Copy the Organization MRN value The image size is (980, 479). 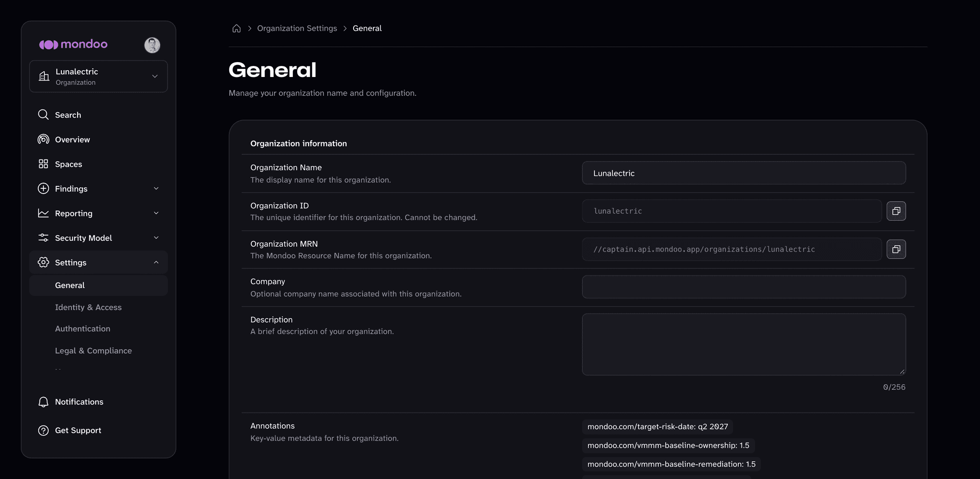(x=896, y=249)
